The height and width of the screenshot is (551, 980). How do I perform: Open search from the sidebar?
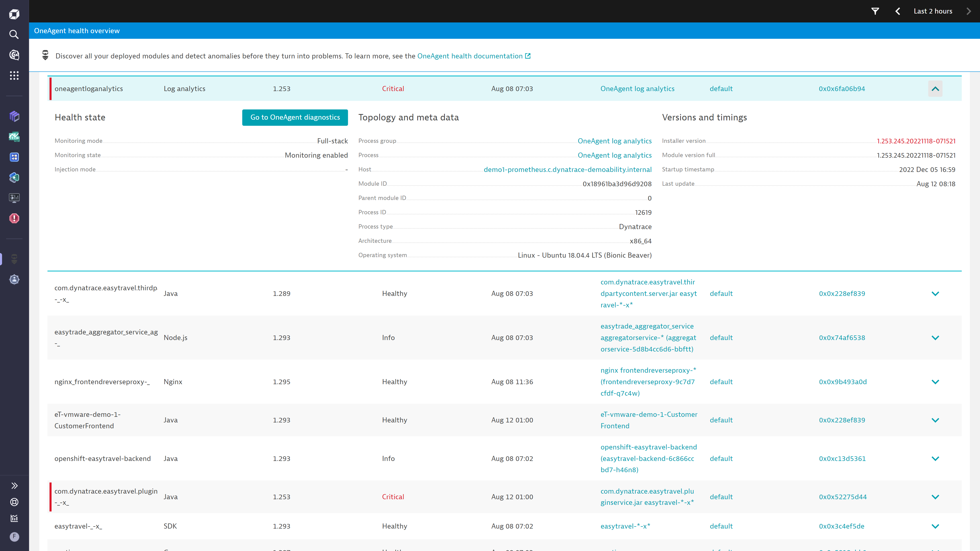14,34
